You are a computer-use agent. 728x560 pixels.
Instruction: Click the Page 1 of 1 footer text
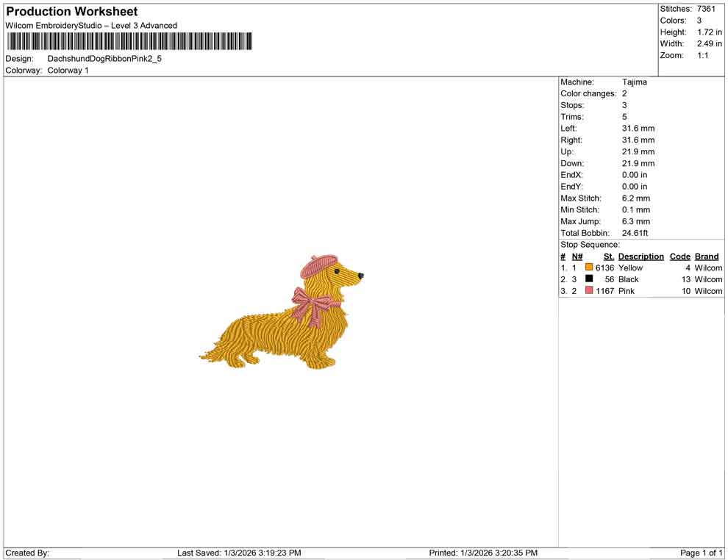(x=701, y=553)
